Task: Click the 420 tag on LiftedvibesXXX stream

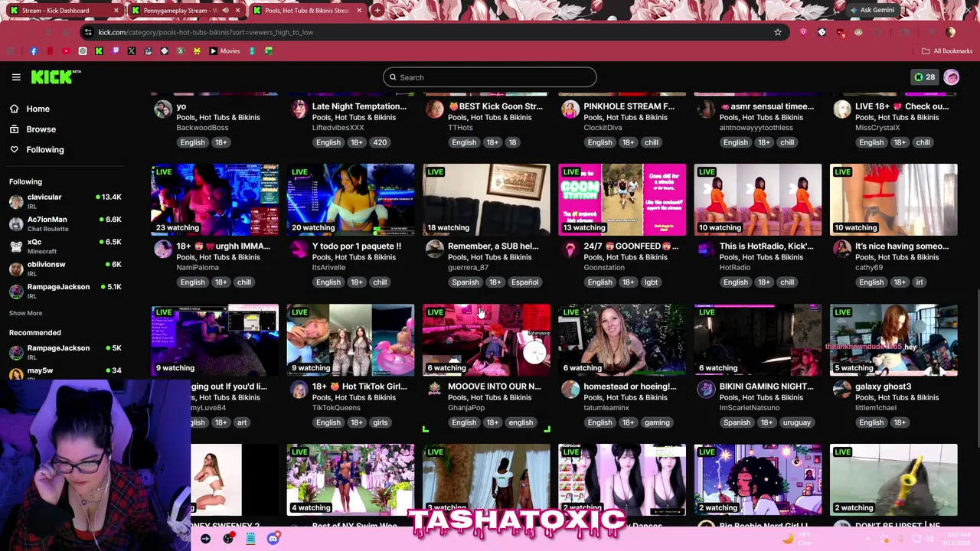Action: click(380, 142)
